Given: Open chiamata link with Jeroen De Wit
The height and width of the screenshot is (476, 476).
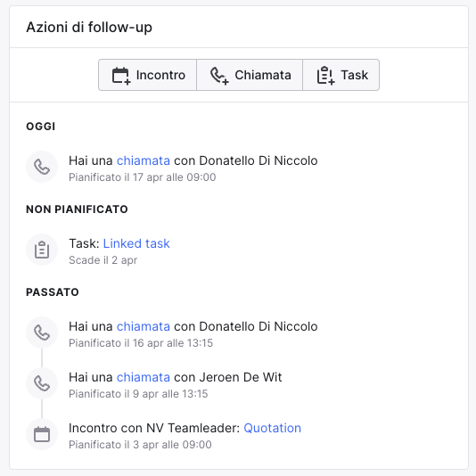Looking at the screenshot, I should coord(143,377).
